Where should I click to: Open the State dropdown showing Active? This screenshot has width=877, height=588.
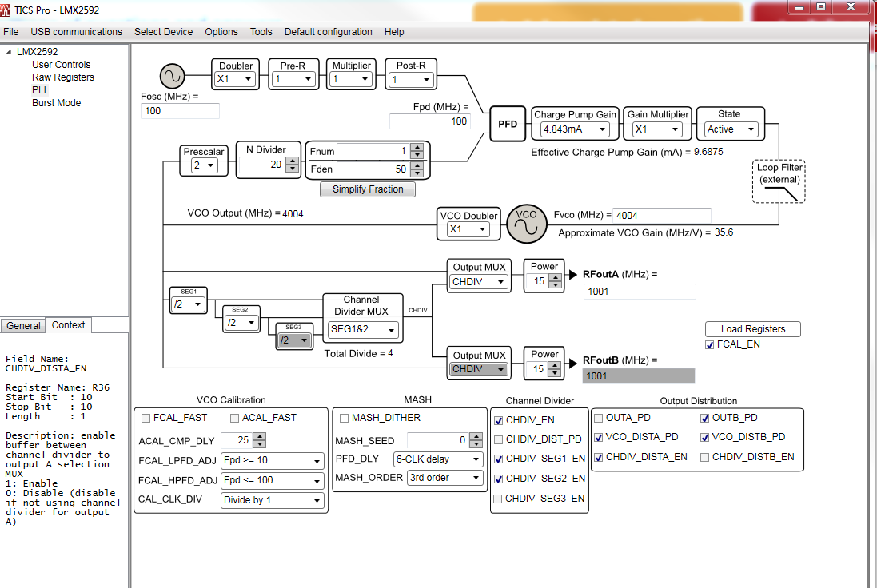tap(731, 129)
